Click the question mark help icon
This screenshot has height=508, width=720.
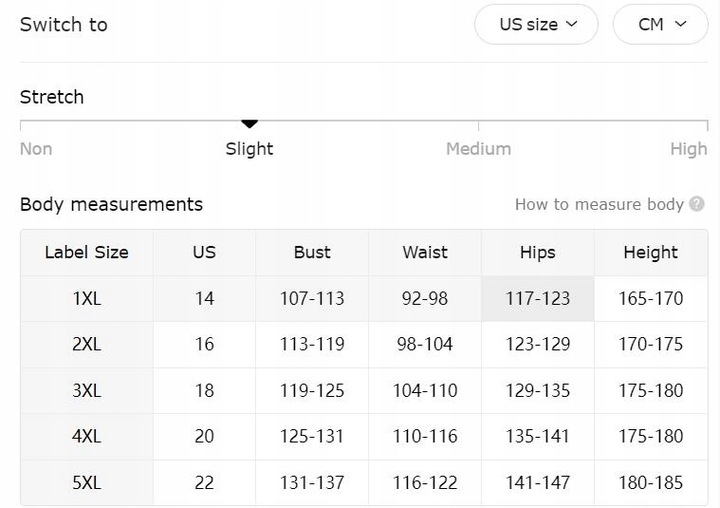(697, 204)
